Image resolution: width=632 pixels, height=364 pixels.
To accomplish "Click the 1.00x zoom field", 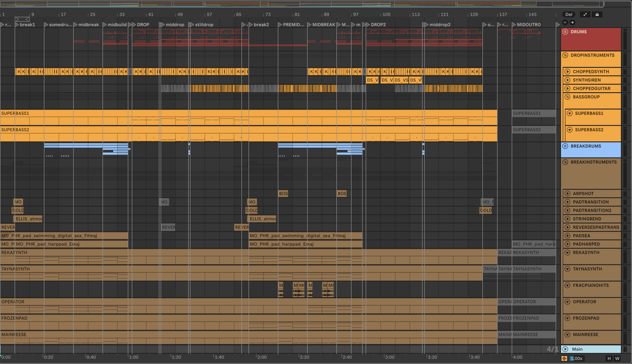I will [x=577, y=358].
